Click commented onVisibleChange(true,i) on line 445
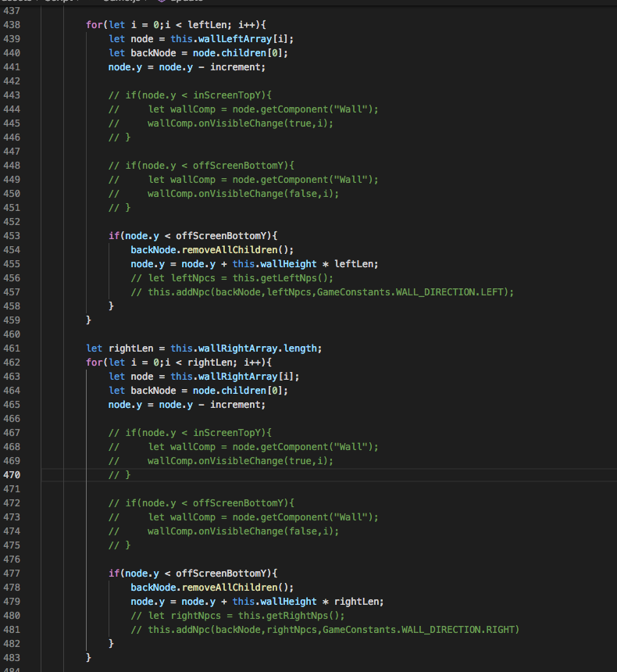 point(221,123)
